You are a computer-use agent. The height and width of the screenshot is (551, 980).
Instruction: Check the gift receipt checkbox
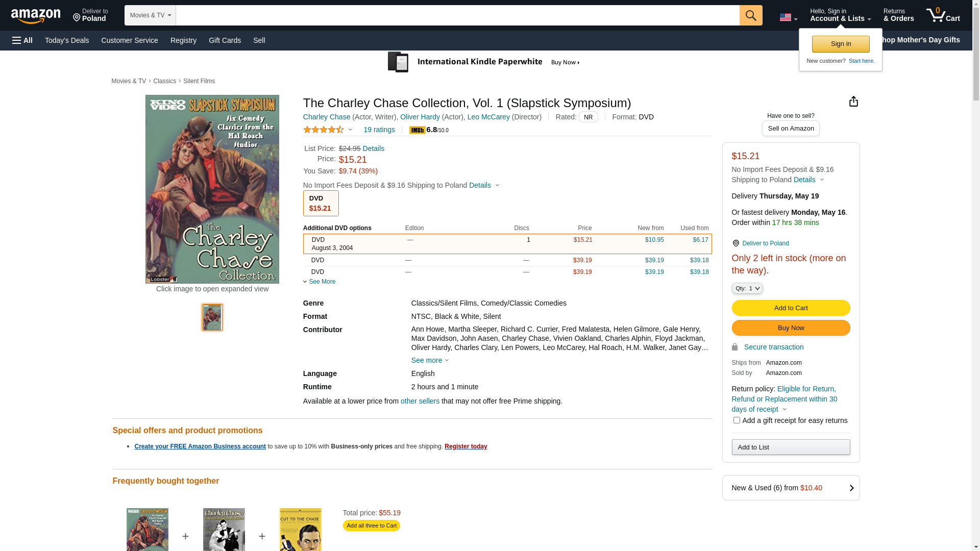click(x=737, y=420)
